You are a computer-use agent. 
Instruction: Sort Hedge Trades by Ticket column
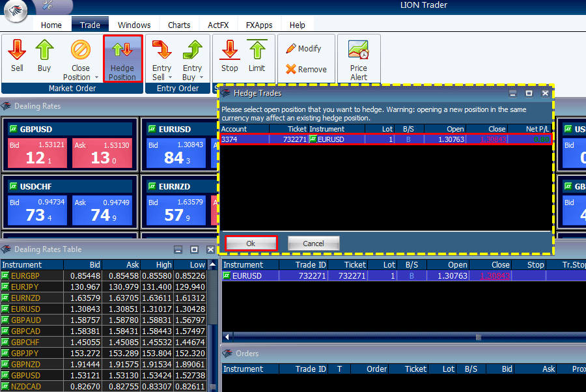(288, 129)
